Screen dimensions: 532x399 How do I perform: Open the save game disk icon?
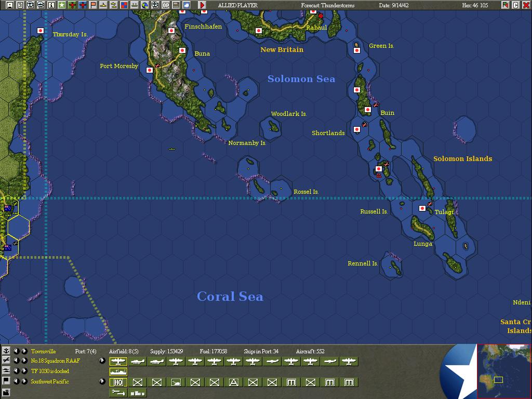pyautogui.click(x=10, y=5)
